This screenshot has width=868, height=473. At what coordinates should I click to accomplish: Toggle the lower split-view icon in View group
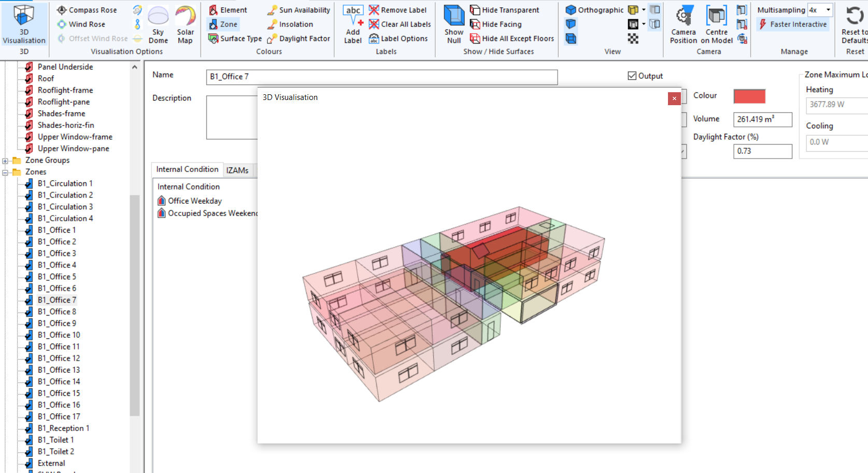pos(655,24)
